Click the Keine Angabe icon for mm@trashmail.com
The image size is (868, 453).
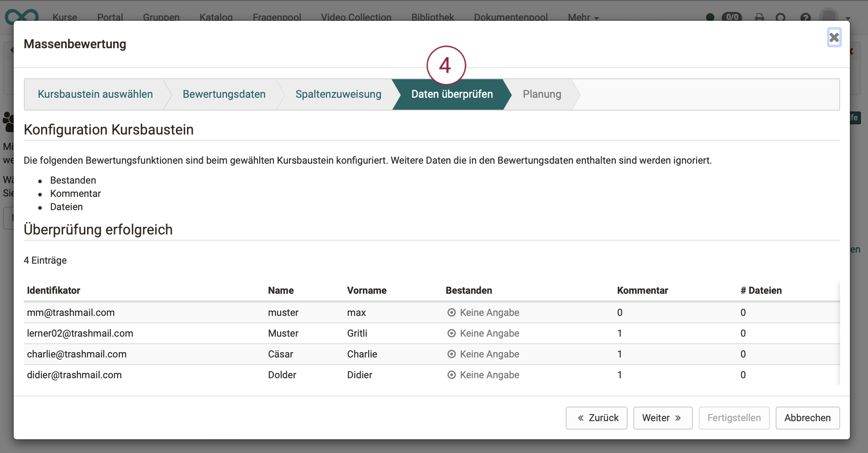click(x=451, y=313)
